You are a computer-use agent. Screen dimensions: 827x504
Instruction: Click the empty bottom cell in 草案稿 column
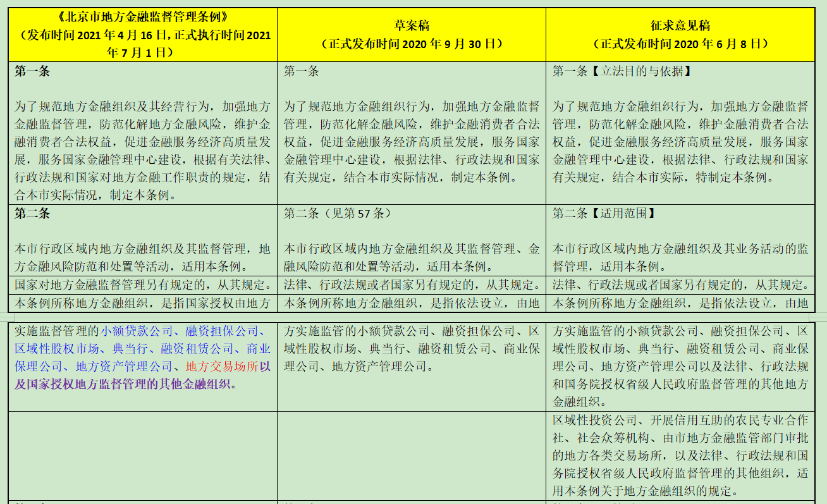coord(411,455)
